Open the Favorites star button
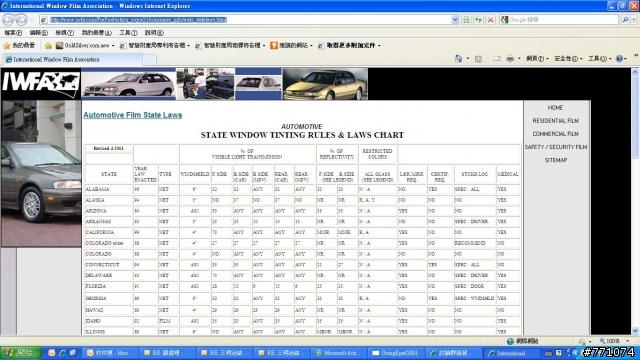Image resolution: width=640 pixels, height=360 pixels. coord(19,45)
